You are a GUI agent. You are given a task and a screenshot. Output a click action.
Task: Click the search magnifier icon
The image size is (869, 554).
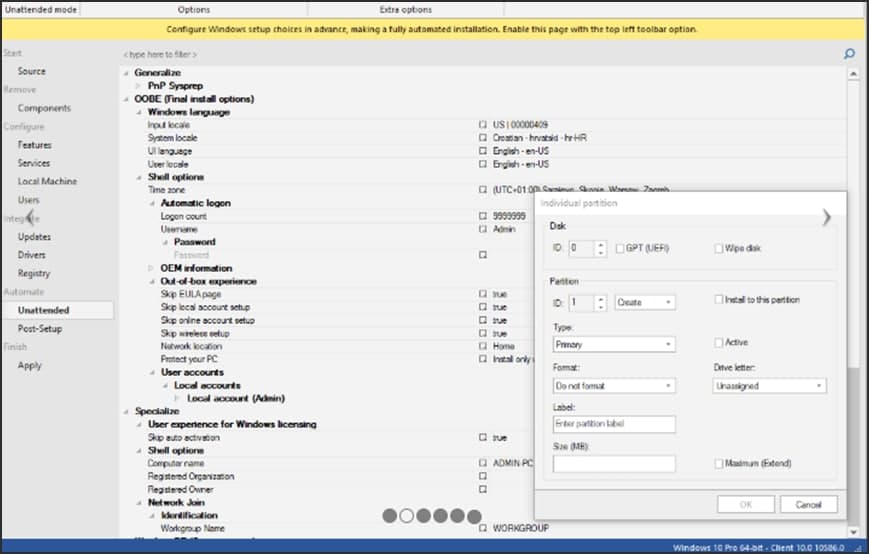tap(849, 54)
